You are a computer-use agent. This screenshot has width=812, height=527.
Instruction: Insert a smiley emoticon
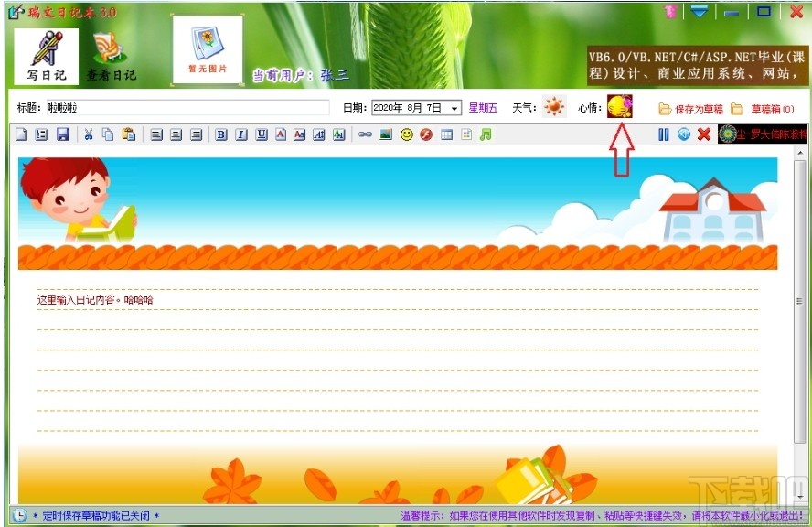point(407,134)
